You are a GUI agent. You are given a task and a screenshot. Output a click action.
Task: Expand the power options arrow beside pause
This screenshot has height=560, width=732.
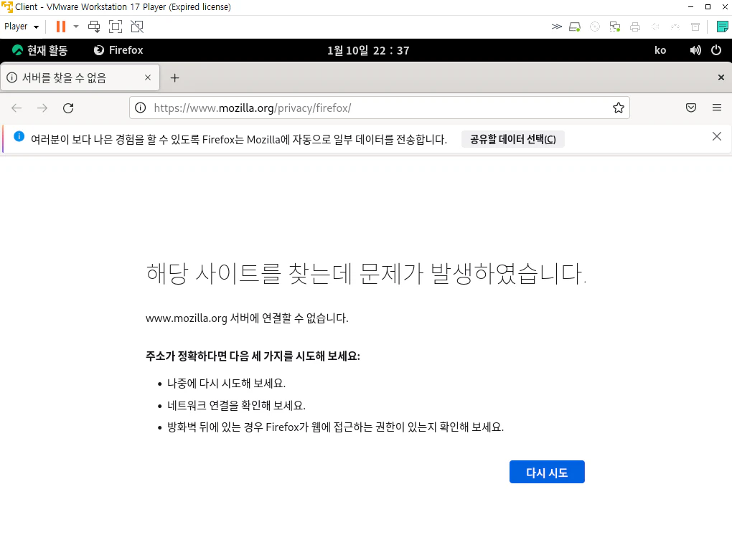pyautogui.click(x=76, y=27)
